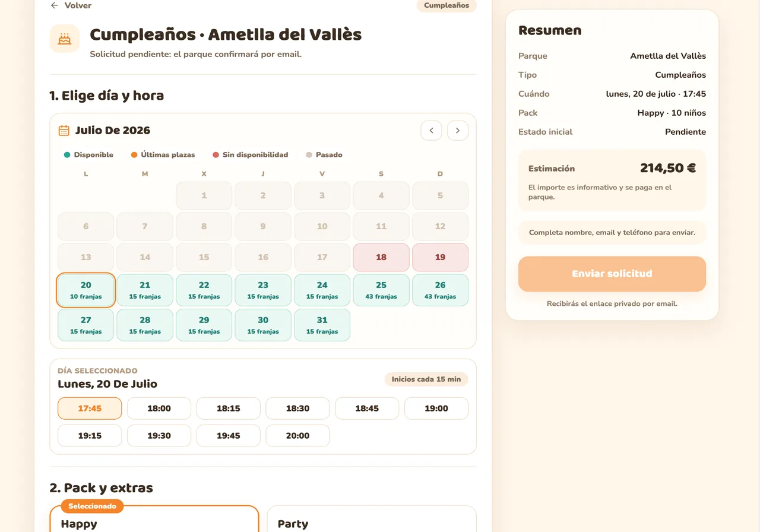Click Completa nombre, email y teléfono notice

click(612, 233)
